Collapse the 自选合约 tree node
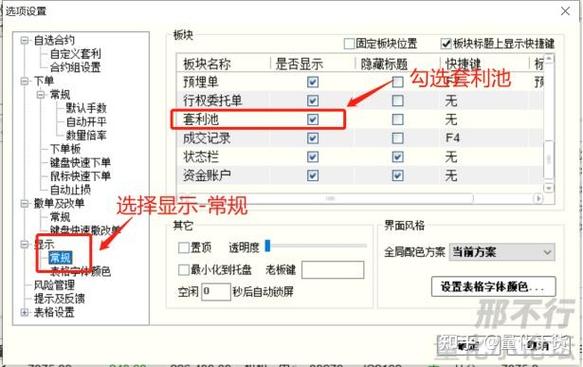Viewport: 583px width, 367px height. [25, 40]
